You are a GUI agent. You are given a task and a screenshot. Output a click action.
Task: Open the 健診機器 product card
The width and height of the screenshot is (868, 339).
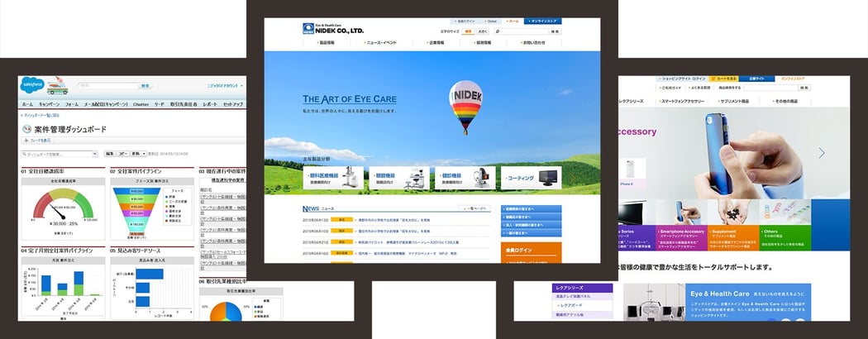(465, 178)
